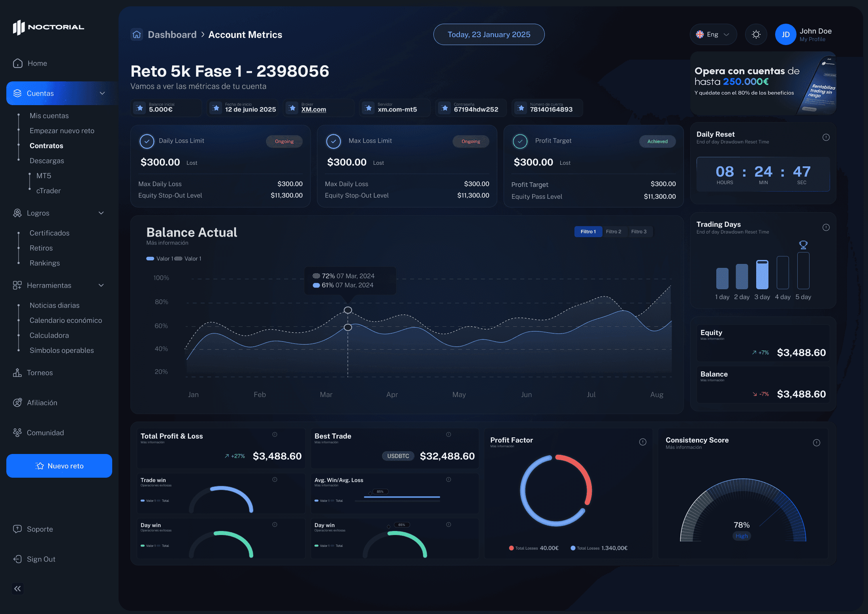Image resolution: width=868 pixels, height=614 pixels.
Task: Click the Nuevo reto button
Action: coord(59,466)
